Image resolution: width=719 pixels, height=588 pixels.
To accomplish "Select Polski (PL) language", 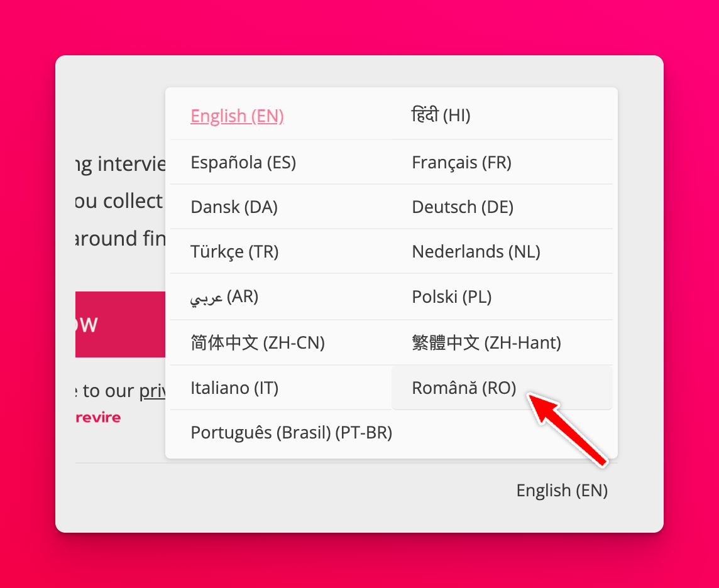I will [451, 297].
